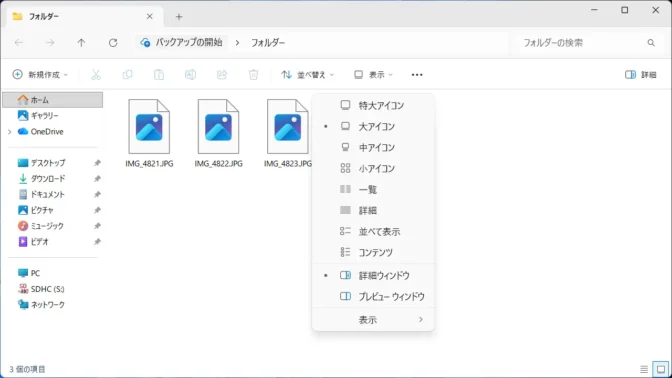The width and height of the screenshot is (672, 378).
Task: Click the Share icon in toolbar
Action: pos(222,75)
